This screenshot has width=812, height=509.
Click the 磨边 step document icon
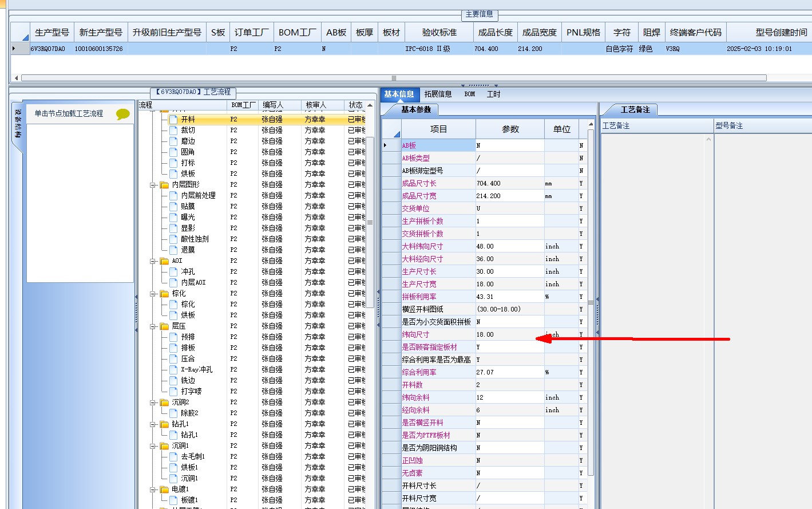[174, 141]
